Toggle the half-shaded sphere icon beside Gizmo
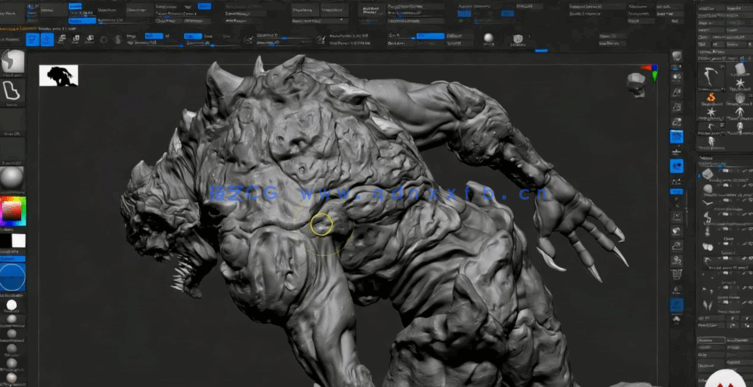This screenshot has width=753, height=387. click(118, 40)
